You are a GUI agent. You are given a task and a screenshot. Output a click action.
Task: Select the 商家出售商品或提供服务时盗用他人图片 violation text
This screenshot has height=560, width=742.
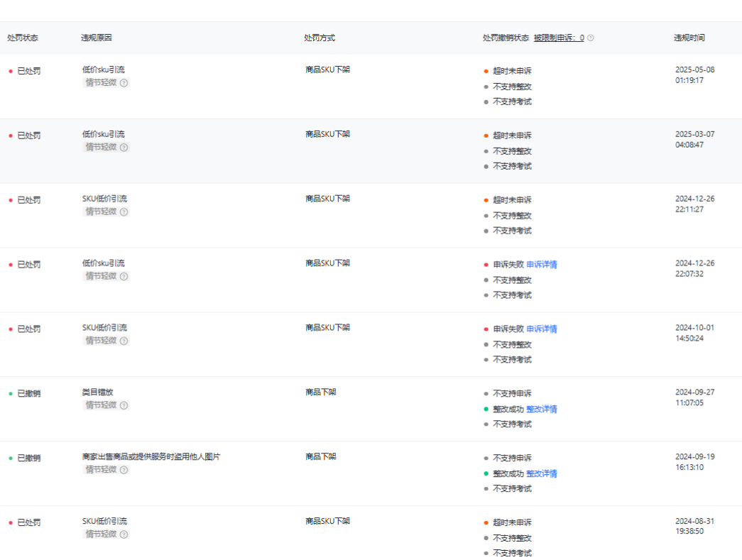tap(151, 457)
